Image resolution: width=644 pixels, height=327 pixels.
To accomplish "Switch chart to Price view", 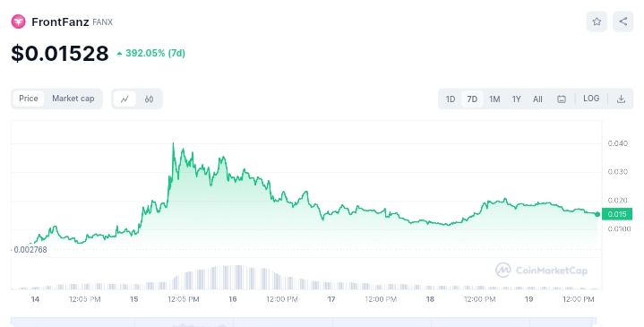I will [x=29, y=99].
